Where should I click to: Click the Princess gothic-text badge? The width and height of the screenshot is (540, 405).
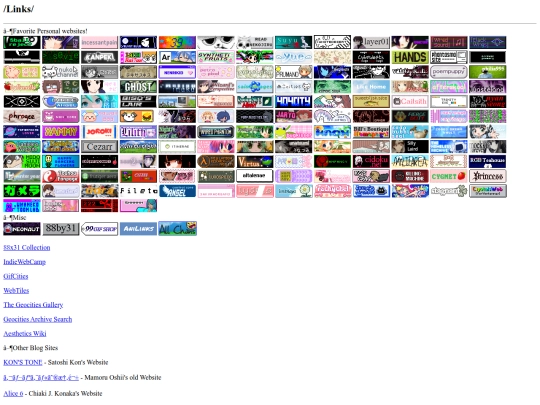tap(488, 176)
